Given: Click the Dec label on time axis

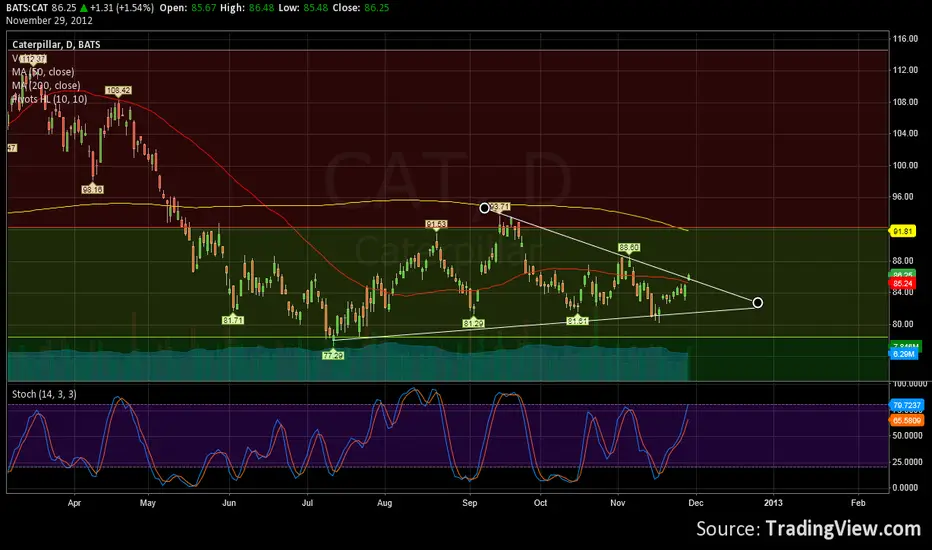Looking at the screenshot, I should tap(696, 503).
